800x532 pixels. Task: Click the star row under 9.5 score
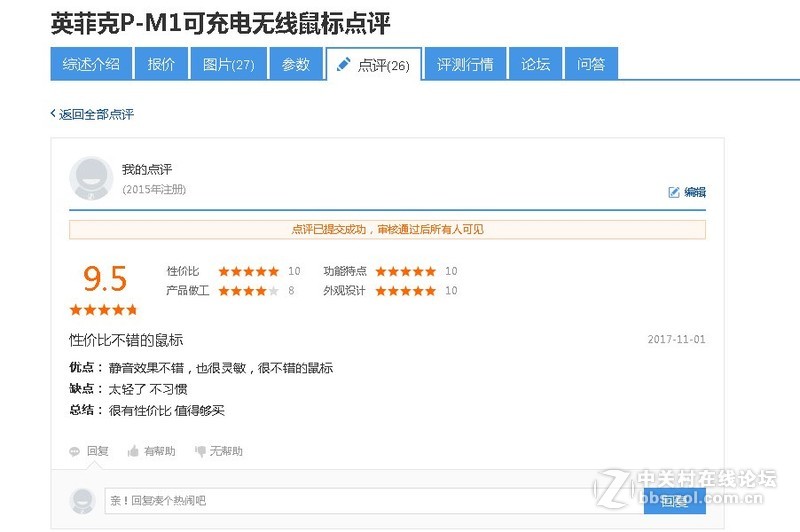(104, 310)
